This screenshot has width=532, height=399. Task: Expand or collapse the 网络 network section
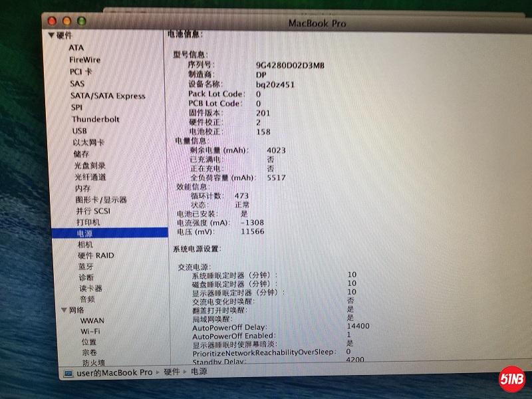coord(63,310)
